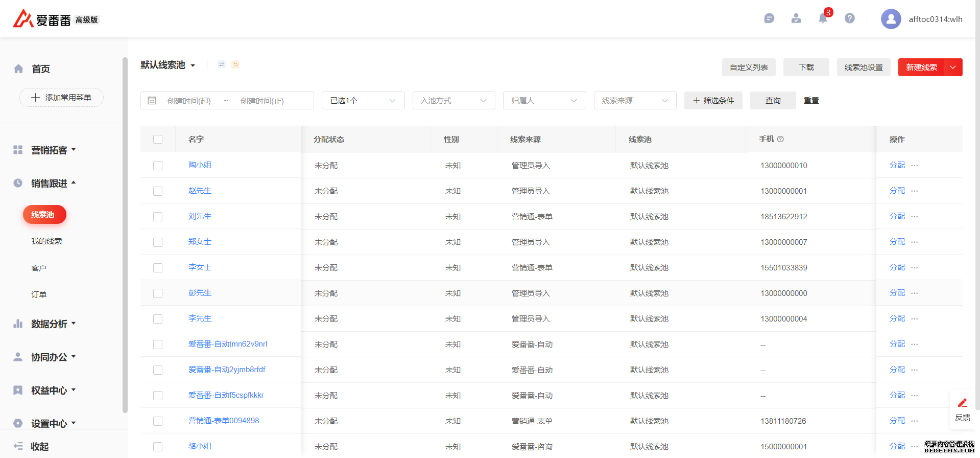Click the 下载 button
Image resolution: width=980 pixels, height=458 pixels.
tap(806, 67)
